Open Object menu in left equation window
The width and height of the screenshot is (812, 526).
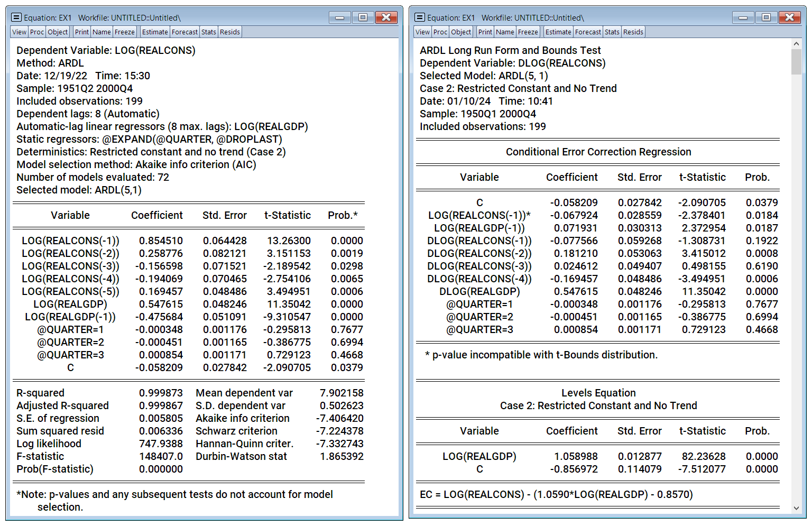click(58, 32)
